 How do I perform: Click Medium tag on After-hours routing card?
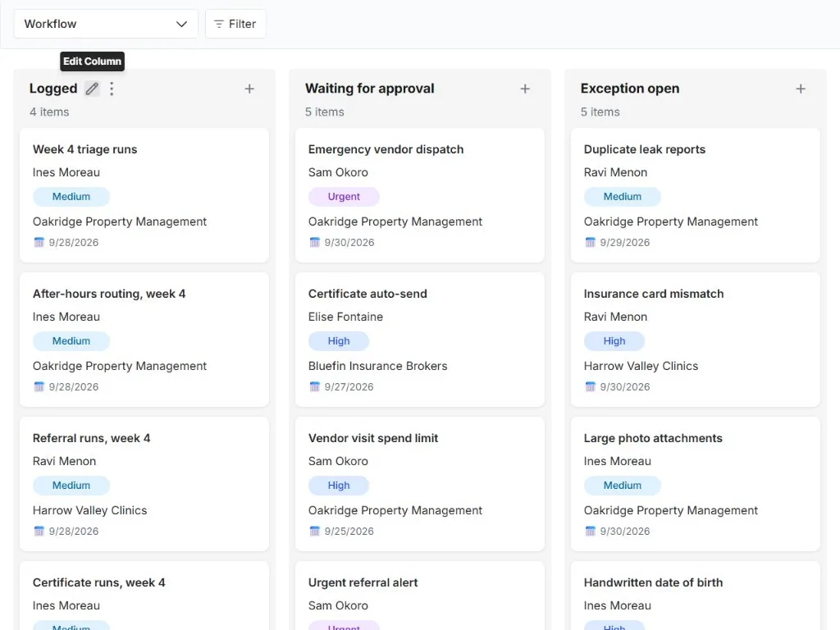[71, 341]
